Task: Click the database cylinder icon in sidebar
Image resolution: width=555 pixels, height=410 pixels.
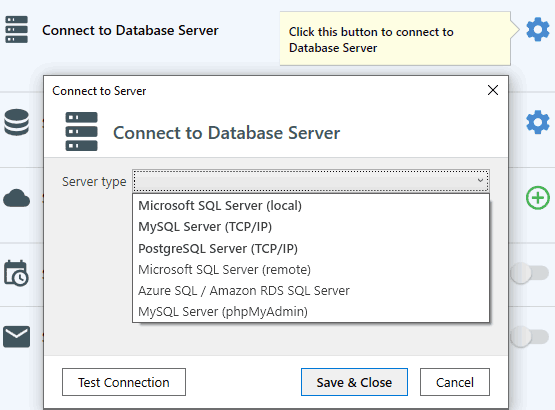Action: click(x=17, y=122)
